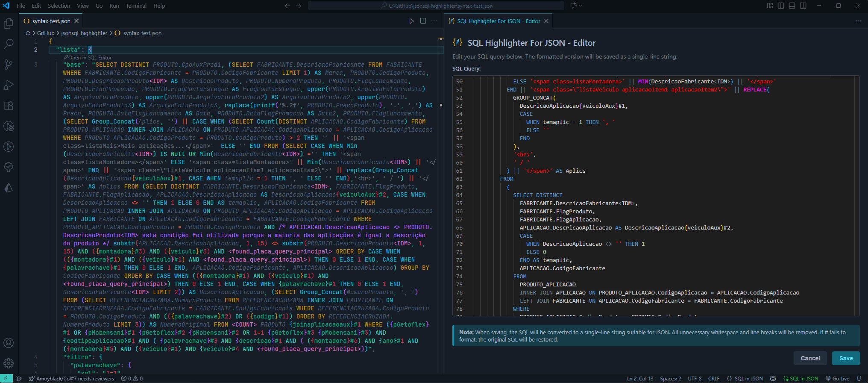Open more actions for syntax-test.json editor
This screenshot has height=383, width=868.
pyautogui.click(x=434, y=21)
